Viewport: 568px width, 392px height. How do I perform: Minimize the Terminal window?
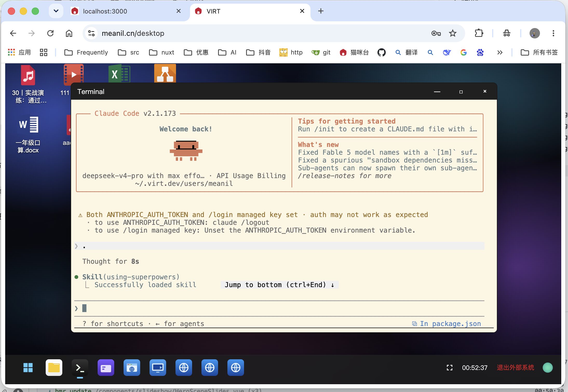pyautogui.click(x=437, y=92)
